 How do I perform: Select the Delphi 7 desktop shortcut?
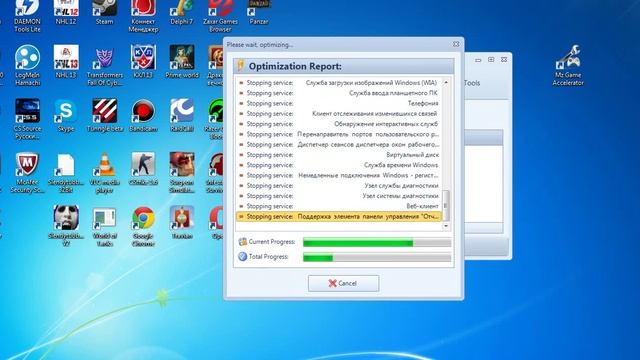181,13
